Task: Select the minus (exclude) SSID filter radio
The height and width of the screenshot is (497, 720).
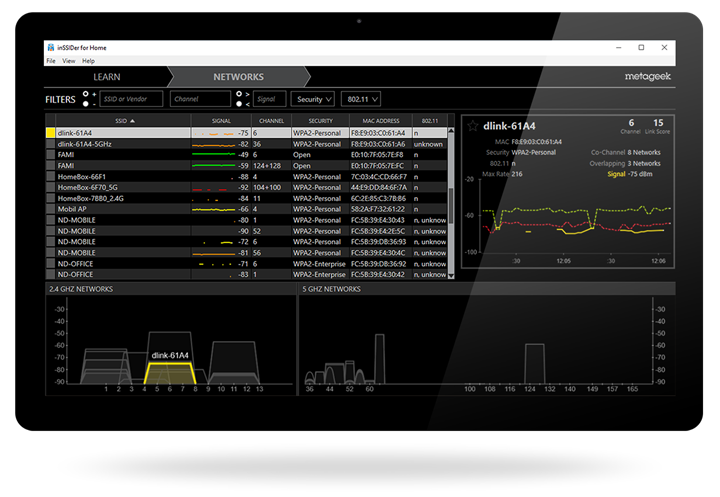Action: pos(87,104)
